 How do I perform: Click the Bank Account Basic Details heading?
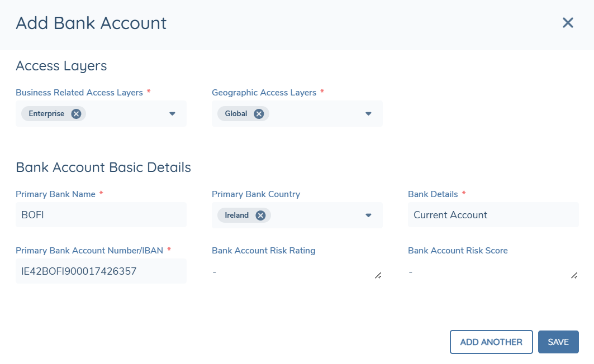coord(103,167)
